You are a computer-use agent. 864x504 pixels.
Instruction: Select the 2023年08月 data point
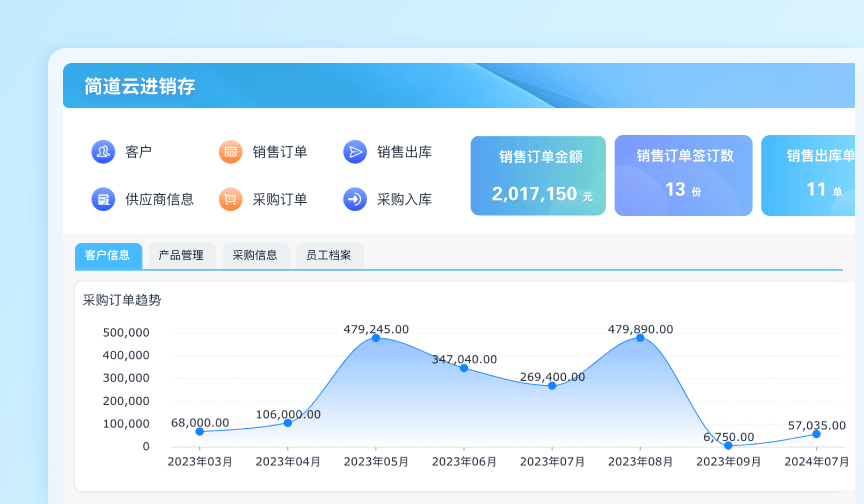click(640, 338)
